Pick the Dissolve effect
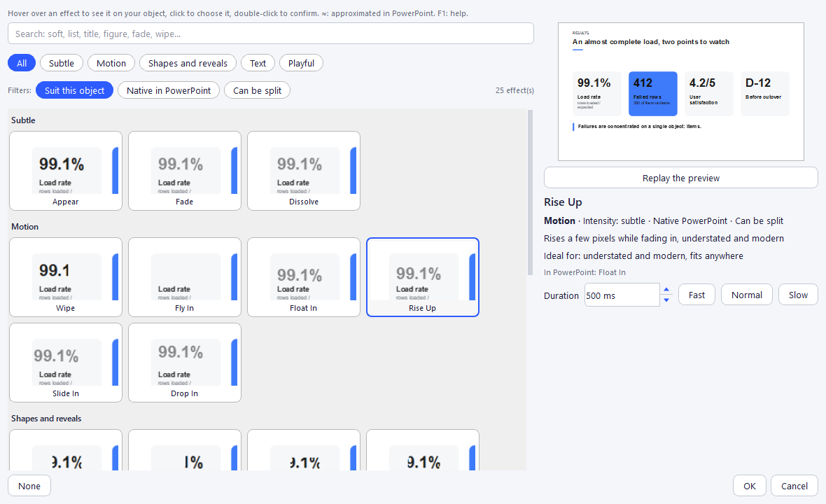 pyautogui.click(x=304, y=171)
